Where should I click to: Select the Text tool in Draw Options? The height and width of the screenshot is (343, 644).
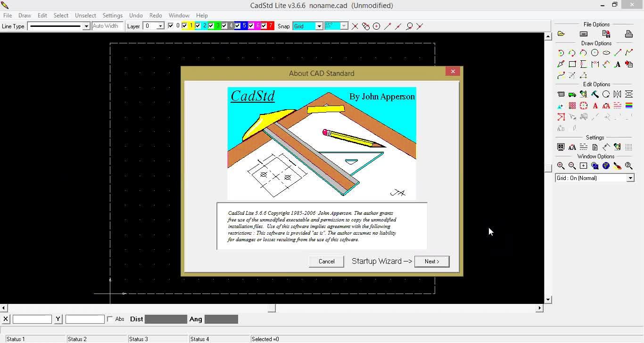pos(618,64)
